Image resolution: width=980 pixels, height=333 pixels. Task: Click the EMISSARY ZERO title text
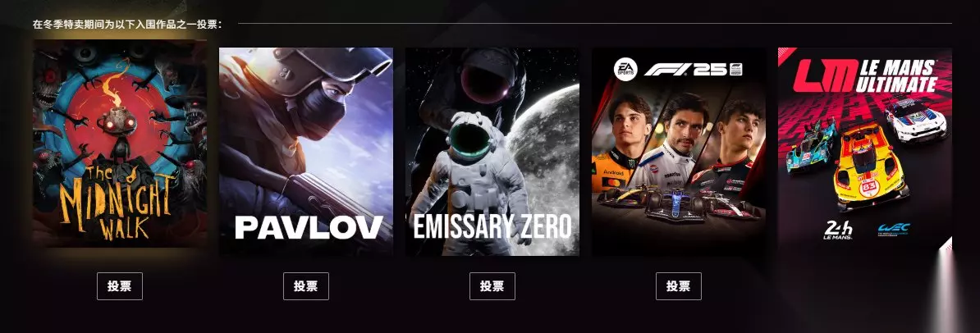(492, 227)
